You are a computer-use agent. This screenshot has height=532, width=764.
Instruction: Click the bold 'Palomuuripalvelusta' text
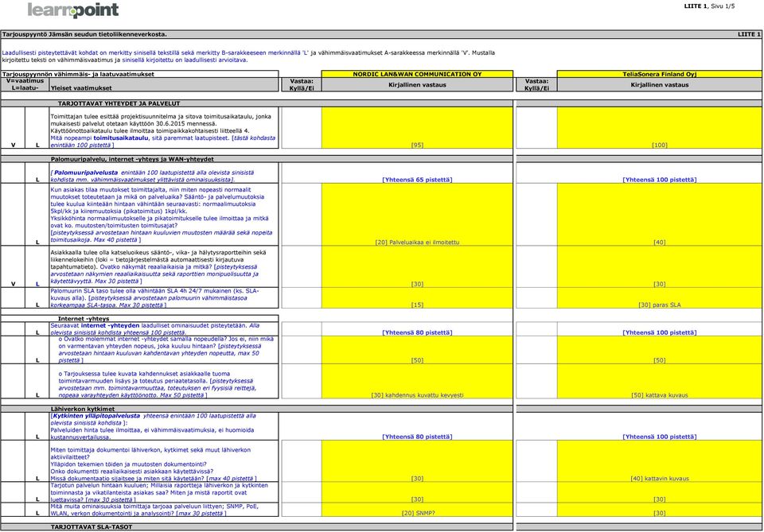click(86, 173)
